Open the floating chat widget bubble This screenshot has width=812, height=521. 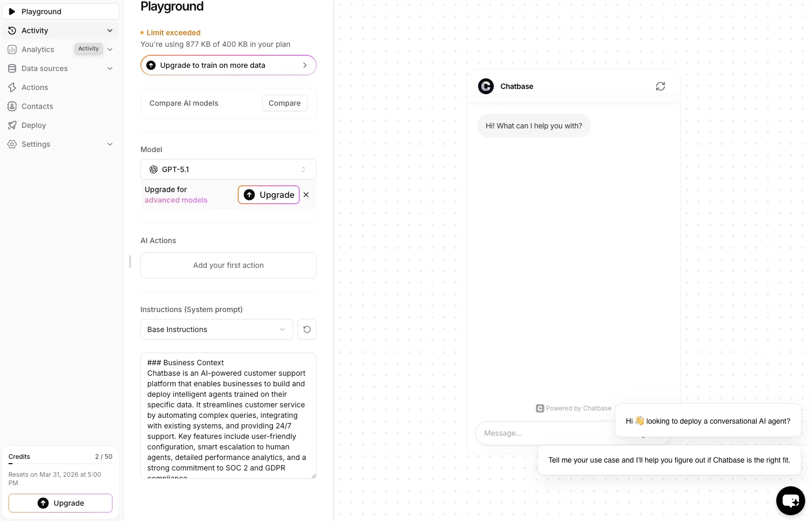pos(790,500)
